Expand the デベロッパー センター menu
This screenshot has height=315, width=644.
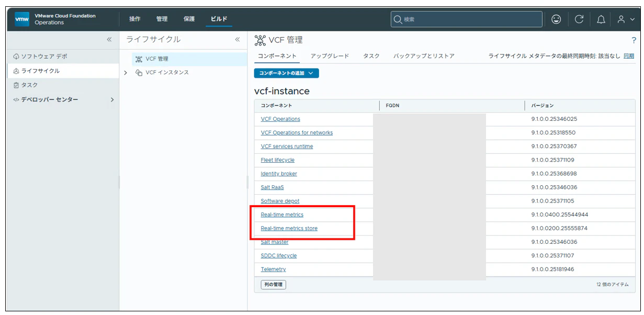[x=112, y=100]
